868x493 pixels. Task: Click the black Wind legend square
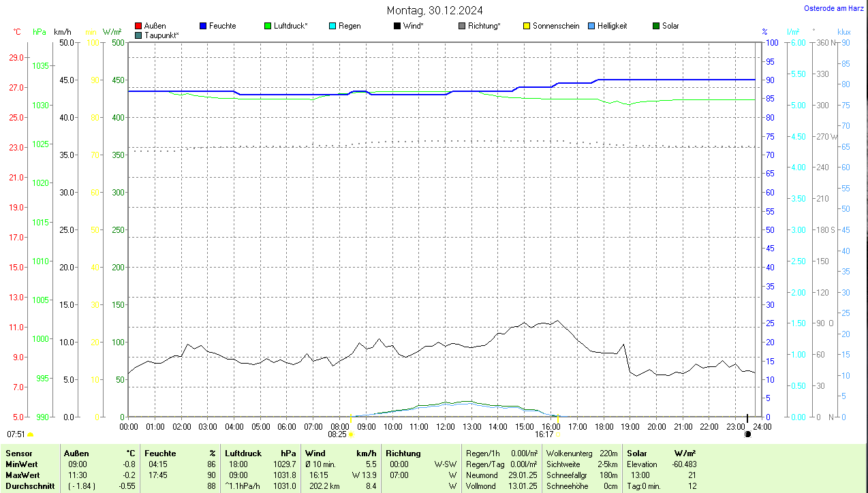point(397,26)
